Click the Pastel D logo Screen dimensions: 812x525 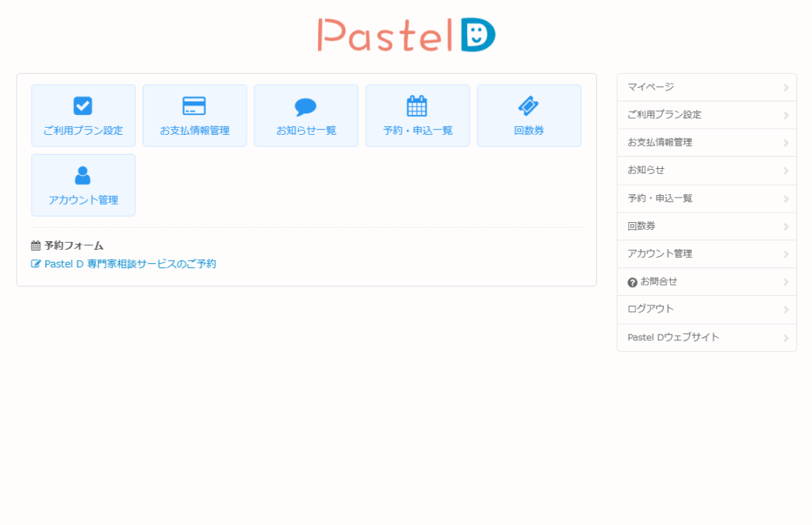coord(406,35)
